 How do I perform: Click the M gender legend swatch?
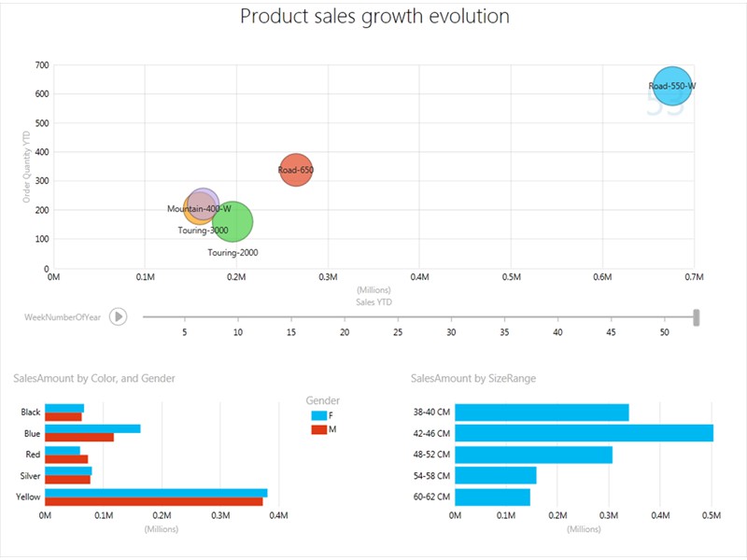point(318,429)
